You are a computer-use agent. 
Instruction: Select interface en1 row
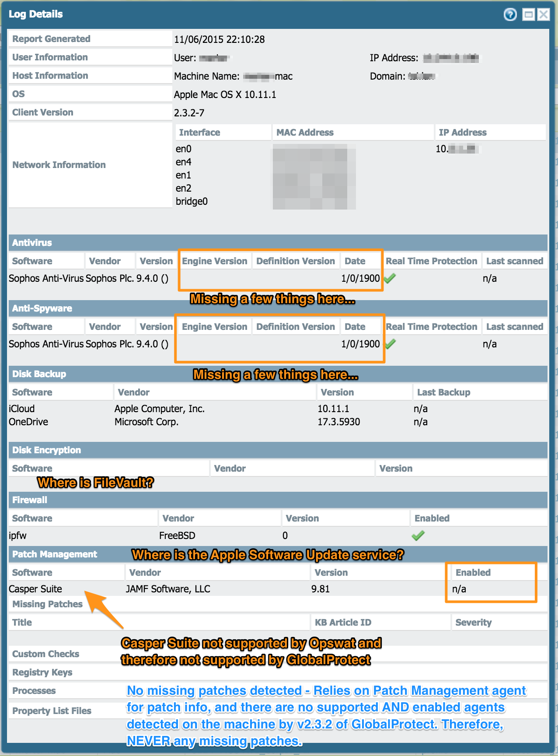click(184, 175)
